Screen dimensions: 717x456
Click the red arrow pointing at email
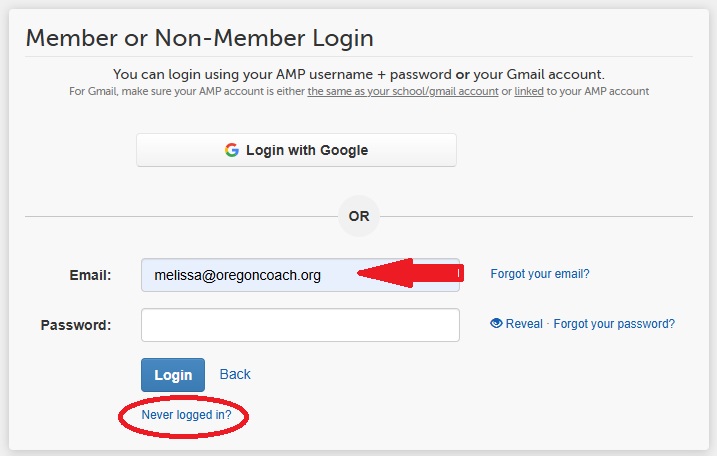(x=408, y=273)
